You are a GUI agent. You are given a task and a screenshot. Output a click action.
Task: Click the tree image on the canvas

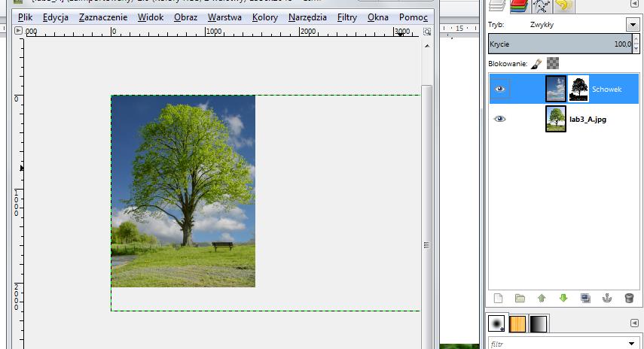click(x=183, y=191)
